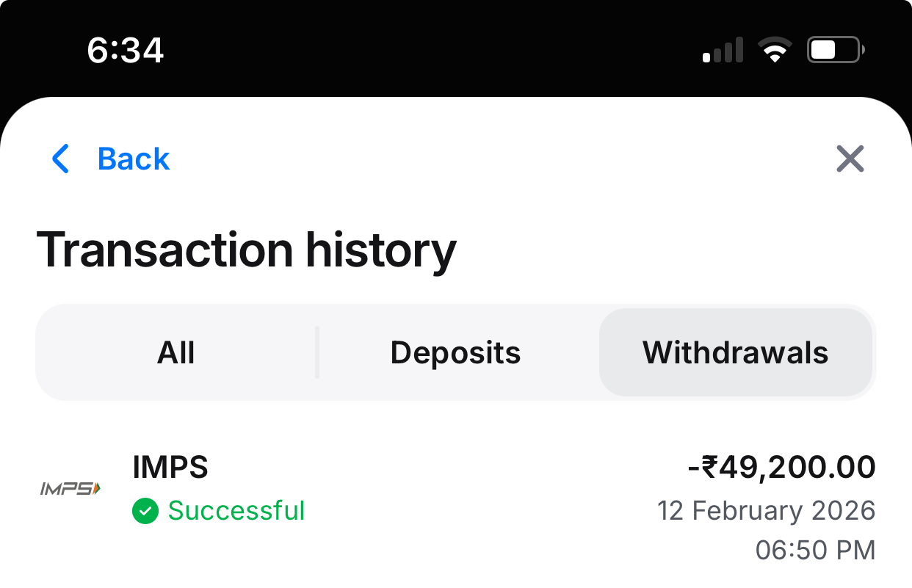Tap the 6:34 status bar clock
This screenshot has width=912, height=588.
[125, 51]
